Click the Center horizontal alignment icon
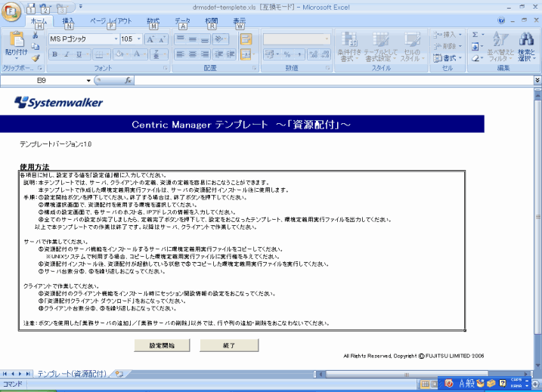This screenshot has height=392, width=542. click(x=193, y=54)
